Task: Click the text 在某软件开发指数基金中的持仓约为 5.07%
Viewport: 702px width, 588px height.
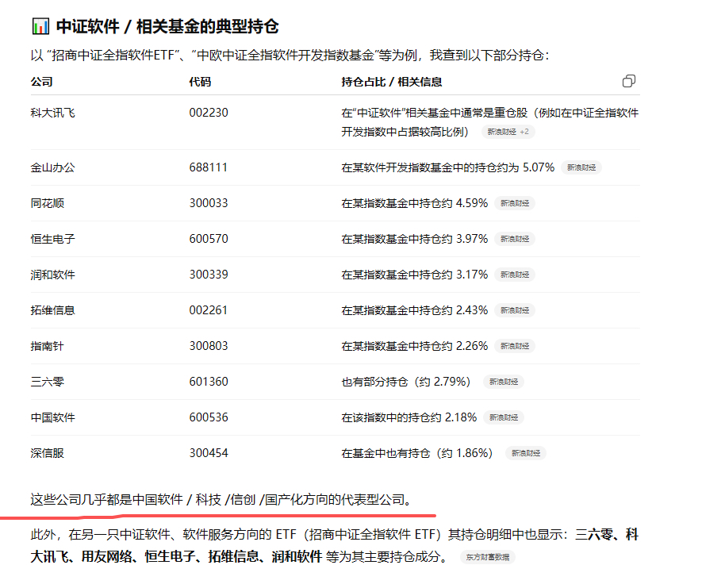Action: pos(447,167)
